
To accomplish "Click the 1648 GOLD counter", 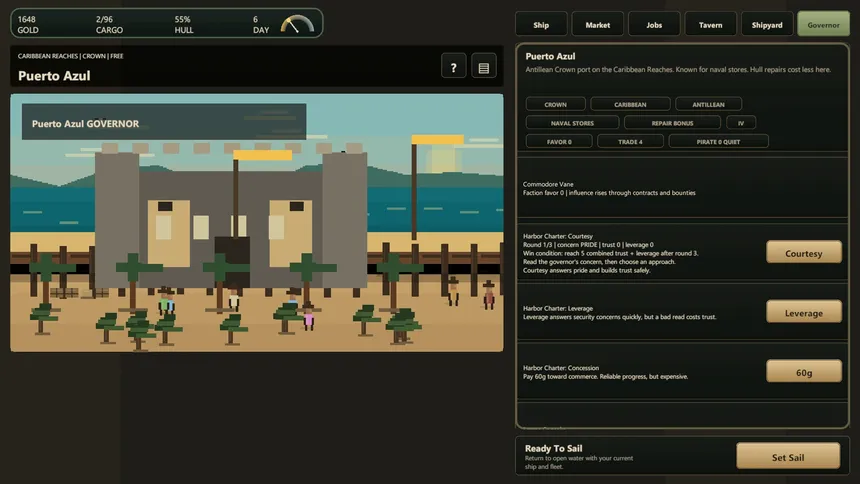I will (28, 24).
